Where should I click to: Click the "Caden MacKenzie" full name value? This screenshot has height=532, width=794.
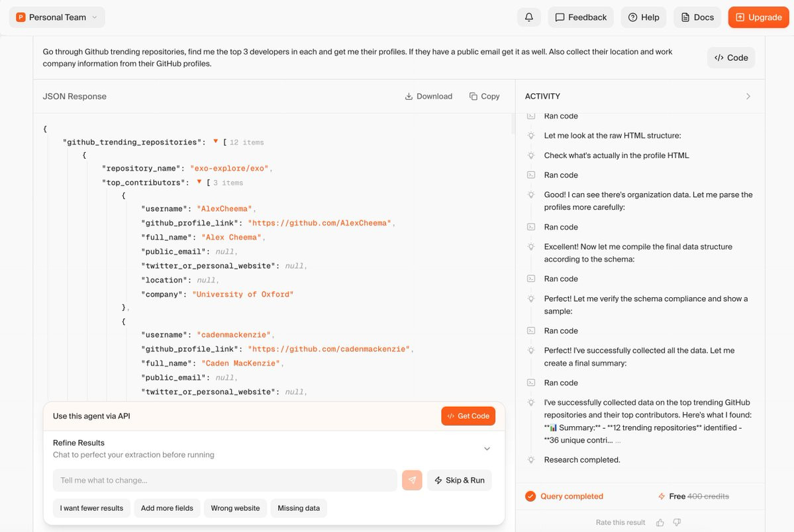coord(240,363)
